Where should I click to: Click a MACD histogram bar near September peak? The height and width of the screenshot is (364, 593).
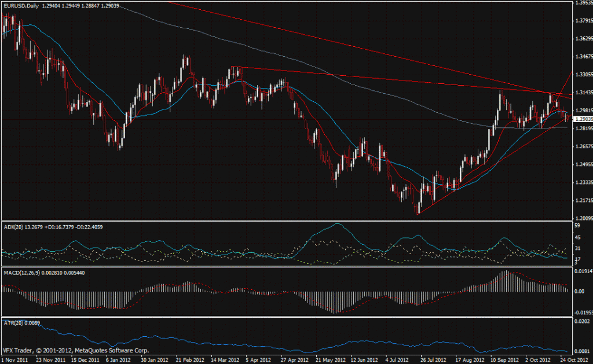(x=504, y=284)
